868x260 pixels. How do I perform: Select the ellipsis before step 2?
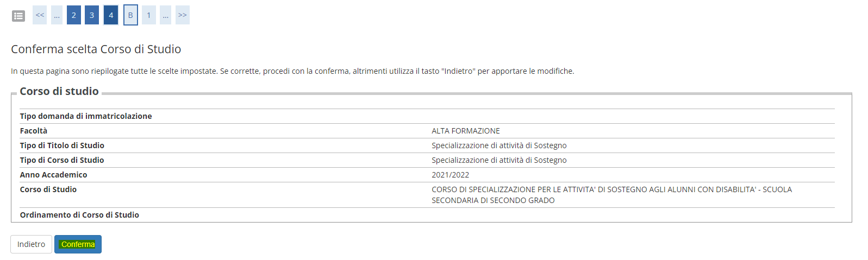pos(57,15)
